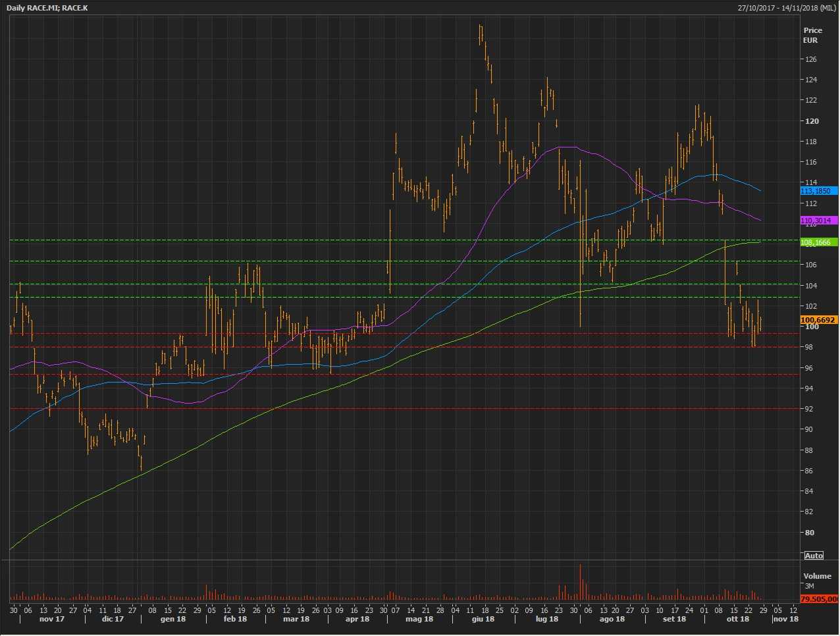This screenshot has height=636, width=840.
Task: Click the Price EUR axis header
Action: 812,35
